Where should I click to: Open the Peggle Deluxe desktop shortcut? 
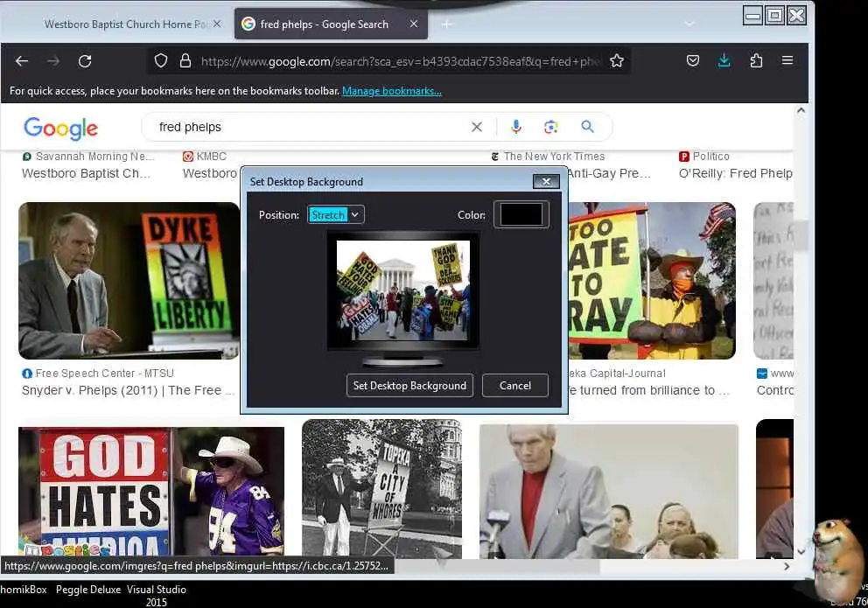coord(88,590)
